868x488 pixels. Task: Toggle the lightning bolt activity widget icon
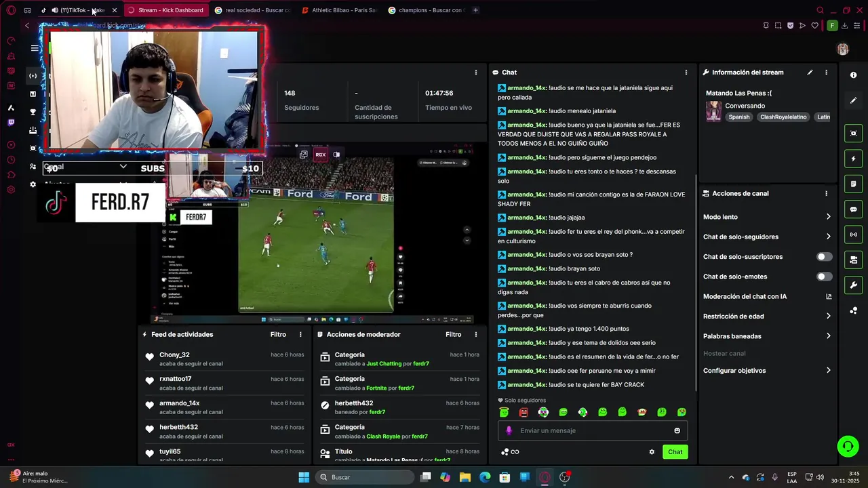point(853,159)
